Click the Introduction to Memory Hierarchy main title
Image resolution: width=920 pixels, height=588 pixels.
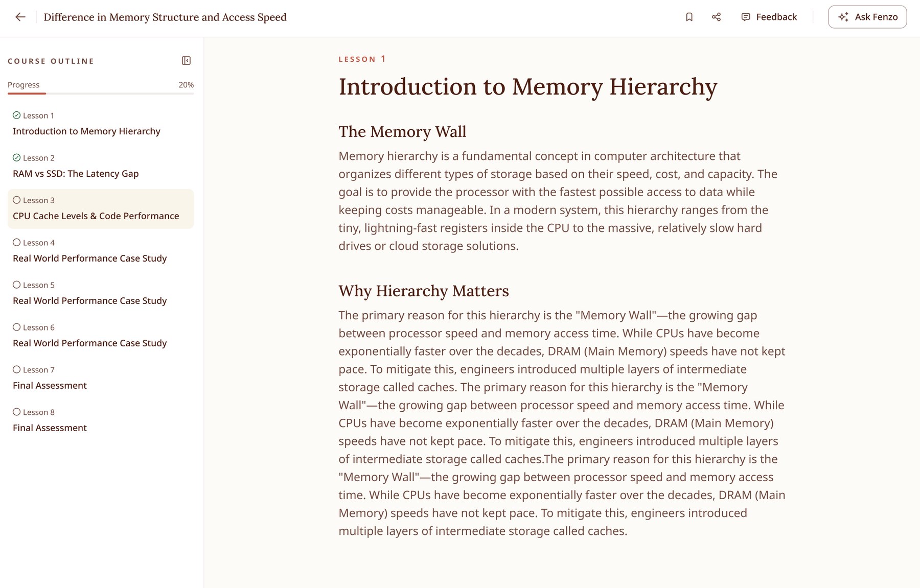tap(528, 87)
